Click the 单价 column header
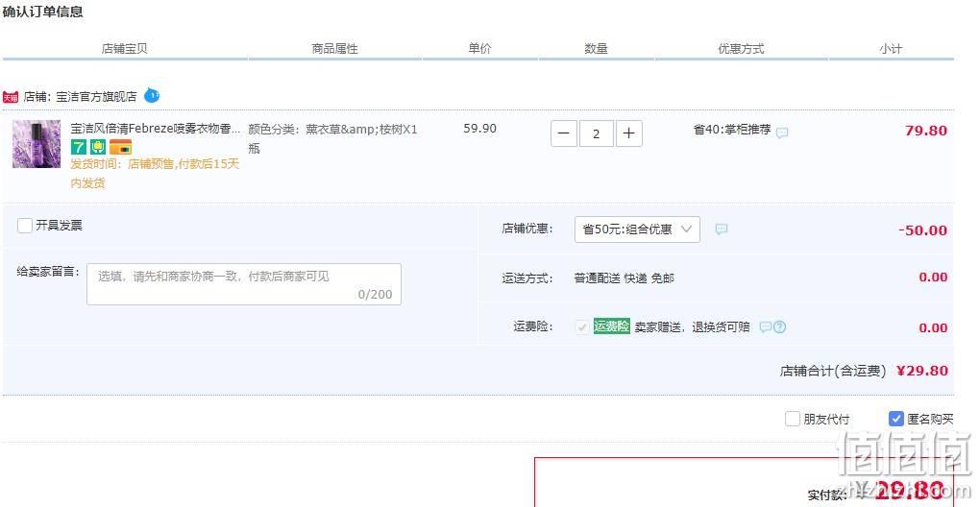Image resolution: width=980 pixels, height=507 pixels. point(480,48)
